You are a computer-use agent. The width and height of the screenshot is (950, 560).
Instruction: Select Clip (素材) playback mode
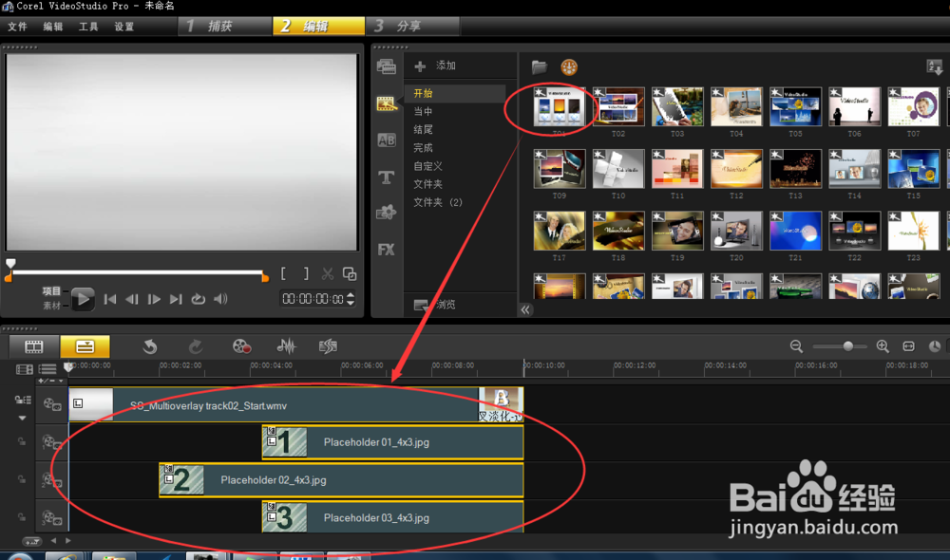pos(51,306)
